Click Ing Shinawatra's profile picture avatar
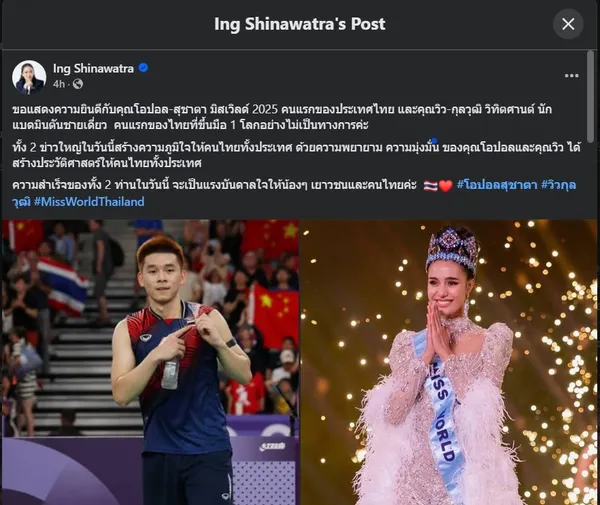The image size is (600, 505). pyautogui.click(x=29, y=77)
